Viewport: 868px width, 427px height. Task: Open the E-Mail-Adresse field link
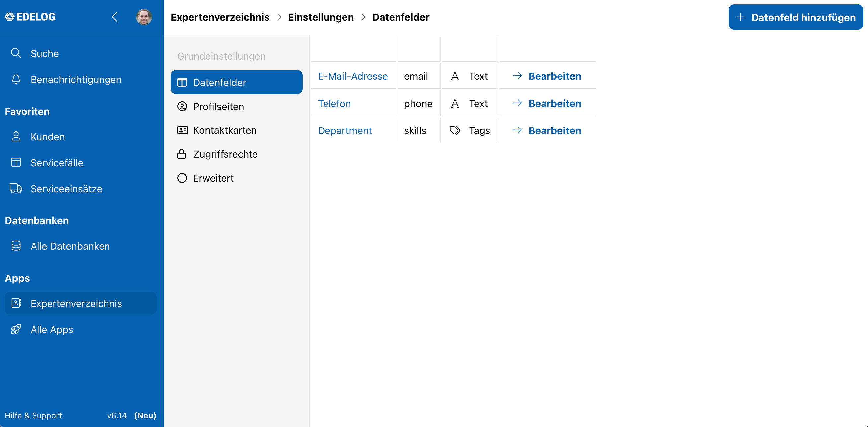tap(352, 76)
